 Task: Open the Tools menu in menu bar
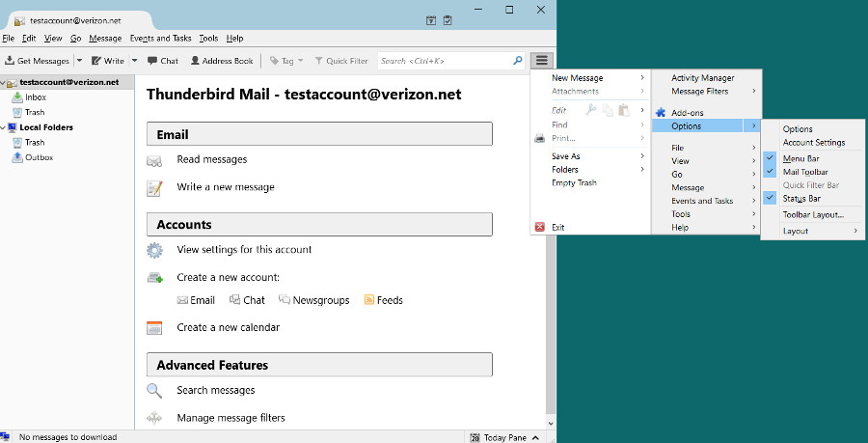coord(208,39)
